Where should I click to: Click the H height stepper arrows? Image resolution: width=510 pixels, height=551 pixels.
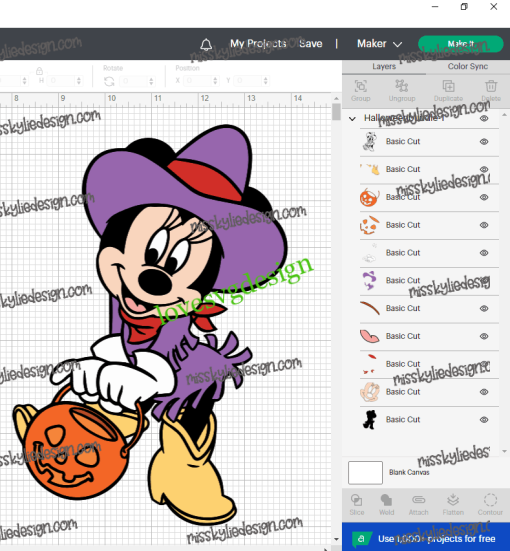[x=79, y=81]
